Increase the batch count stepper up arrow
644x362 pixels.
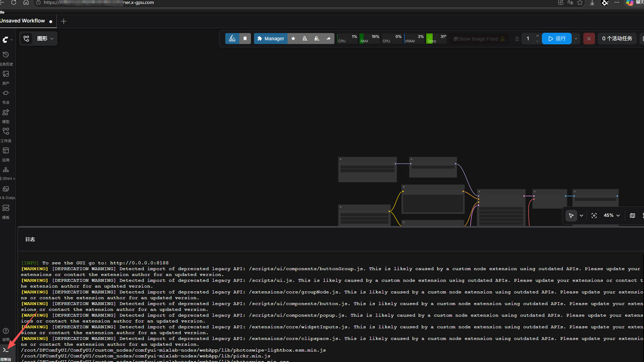537,36
